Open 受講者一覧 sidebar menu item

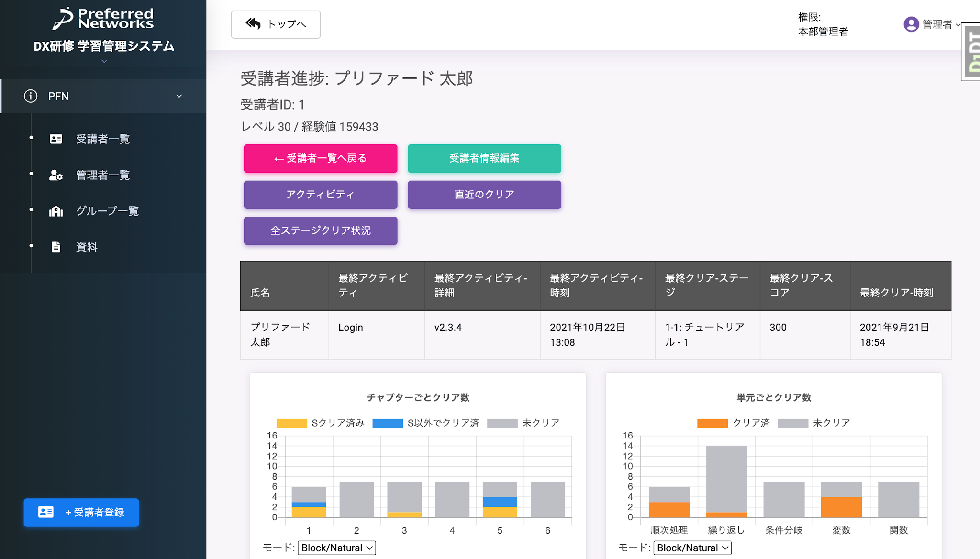tap(103, 139)
